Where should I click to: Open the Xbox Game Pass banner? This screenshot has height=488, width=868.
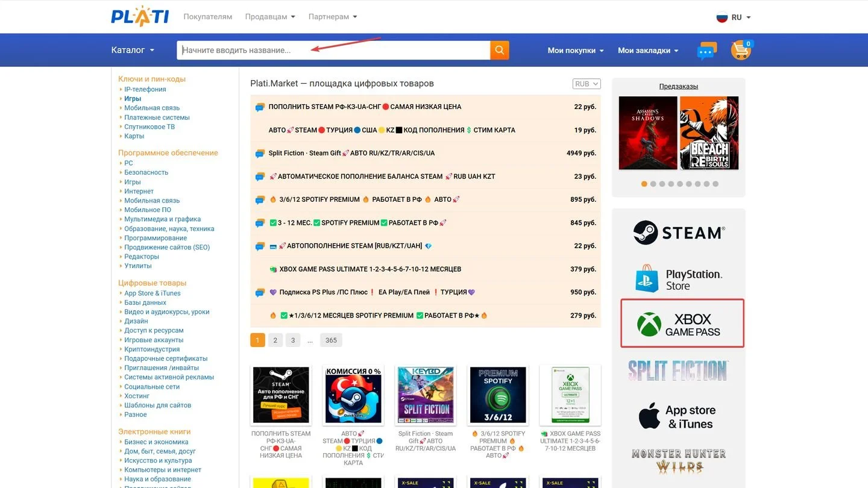(x=682, y=324)
